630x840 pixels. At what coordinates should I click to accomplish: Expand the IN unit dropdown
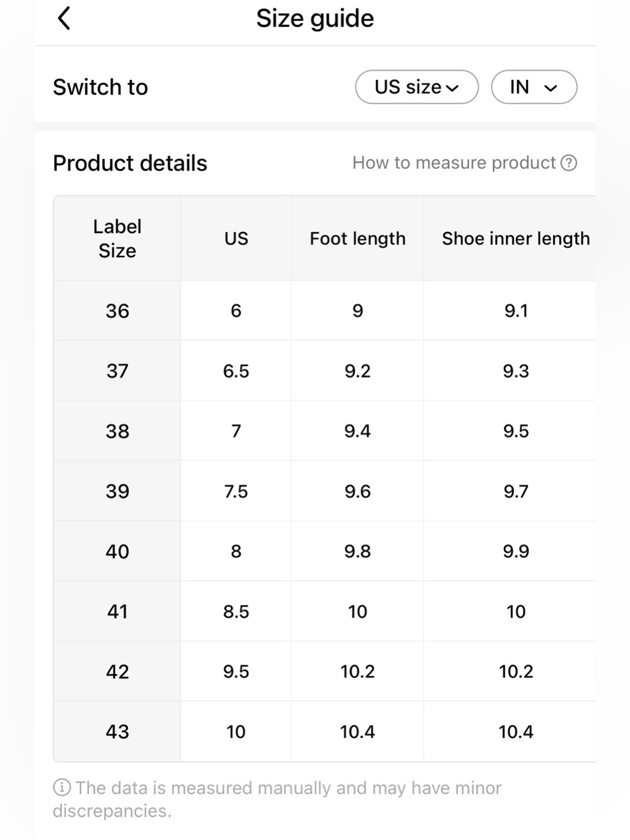(534, 87)
